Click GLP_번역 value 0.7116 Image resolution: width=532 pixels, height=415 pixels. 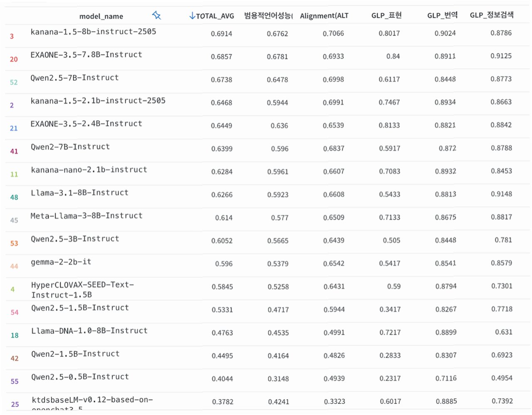(x=446, y=378)
